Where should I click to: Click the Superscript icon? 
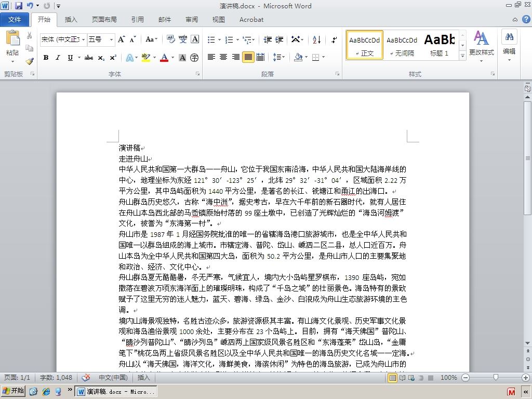tap(113, 58)
